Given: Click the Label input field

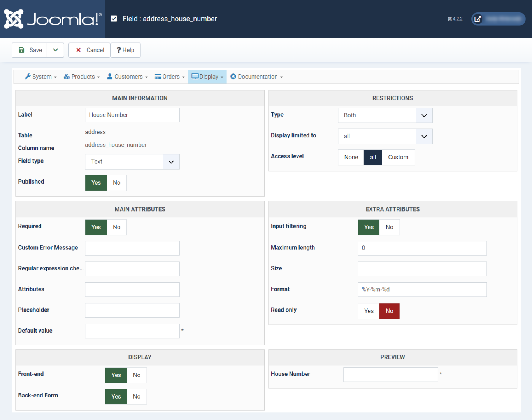Looking at the screenshot, I should (132, 115).
